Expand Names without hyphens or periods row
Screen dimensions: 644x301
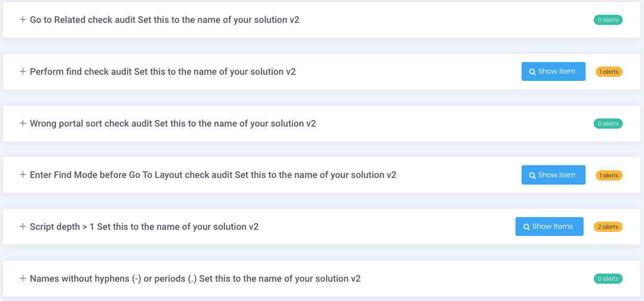(x=22, y=279)
